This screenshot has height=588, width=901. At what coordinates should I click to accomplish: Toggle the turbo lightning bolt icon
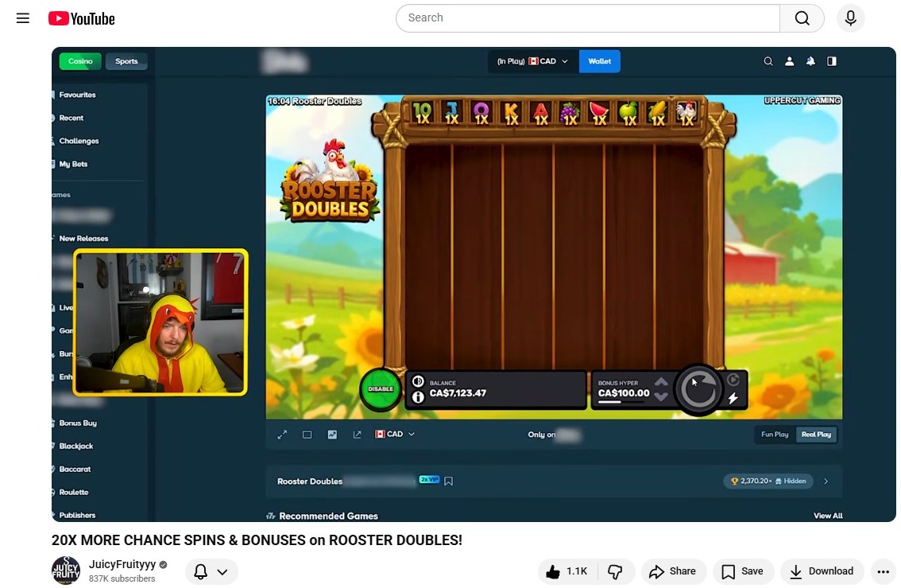point(733,398)
